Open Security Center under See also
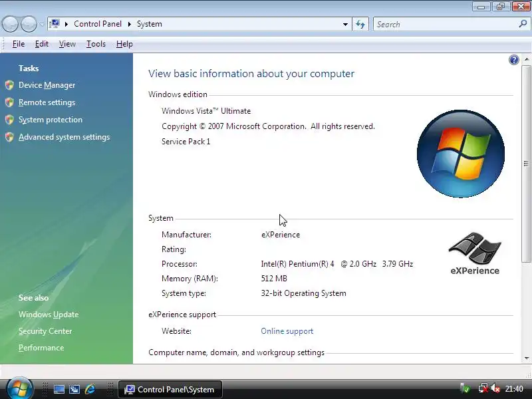The image size is (532, 399). [45, 331]
